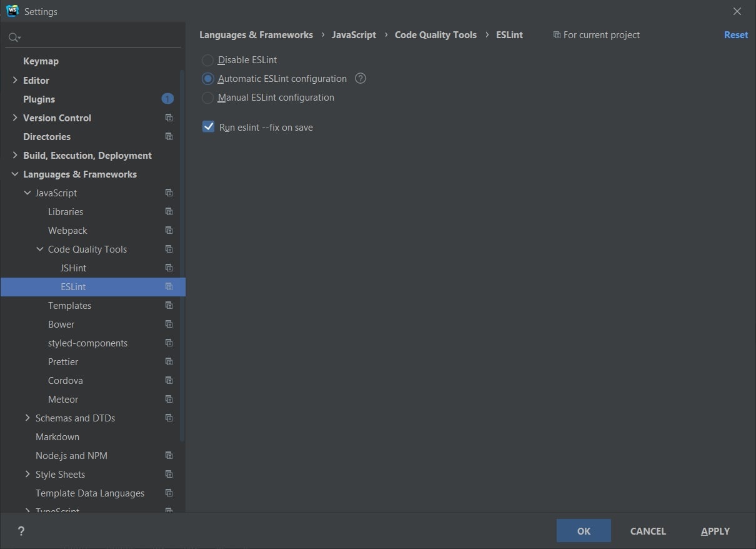
Task: Select Manual ESLint configuration radio button
Action: (x=207, y=98)
